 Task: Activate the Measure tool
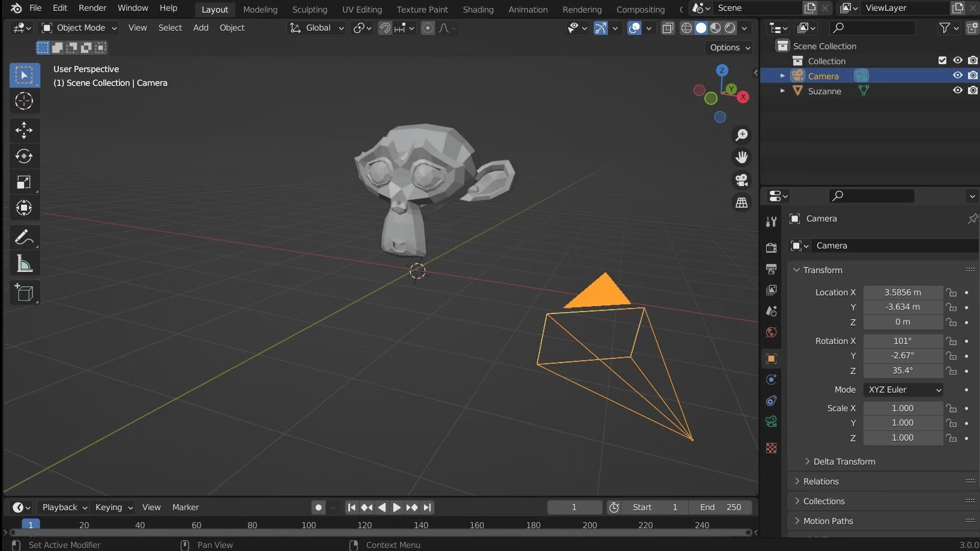[x=24, y=263]
